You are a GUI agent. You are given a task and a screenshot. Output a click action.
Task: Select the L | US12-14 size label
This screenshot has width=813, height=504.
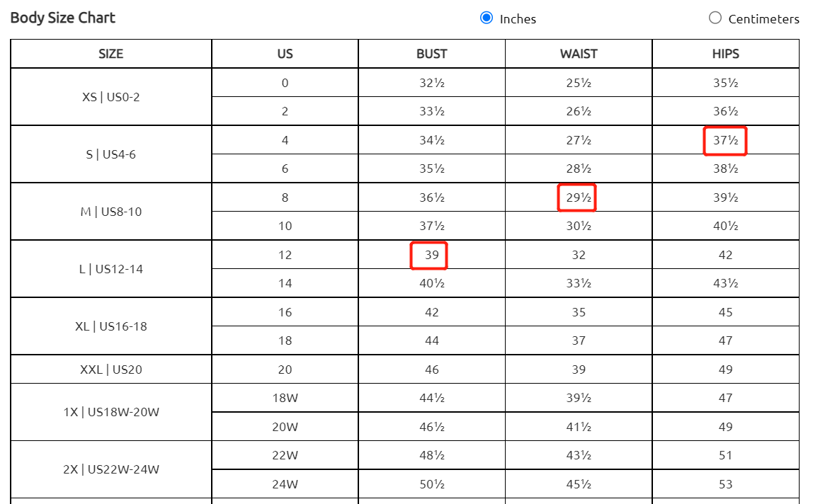coord(111,269)
